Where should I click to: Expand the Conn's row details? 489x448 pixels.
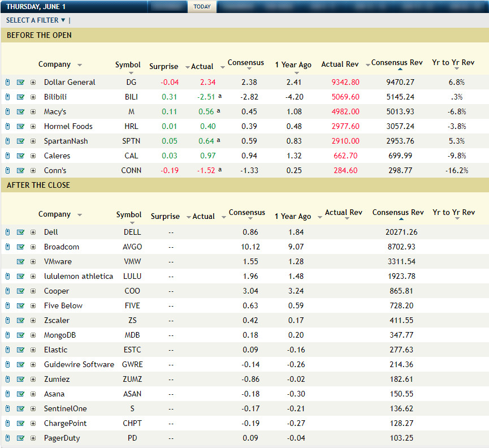[x=33, y=170]
